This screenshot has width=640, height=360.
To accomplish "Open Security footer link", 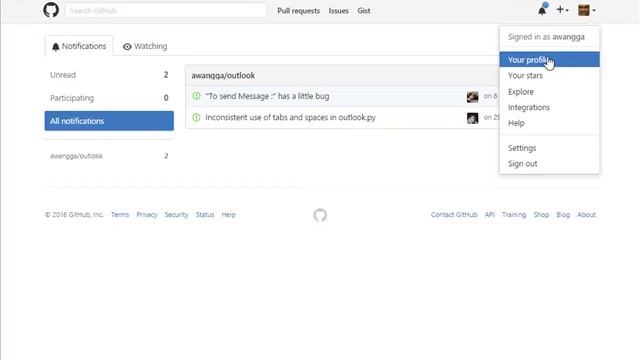I will pos(176,215).
